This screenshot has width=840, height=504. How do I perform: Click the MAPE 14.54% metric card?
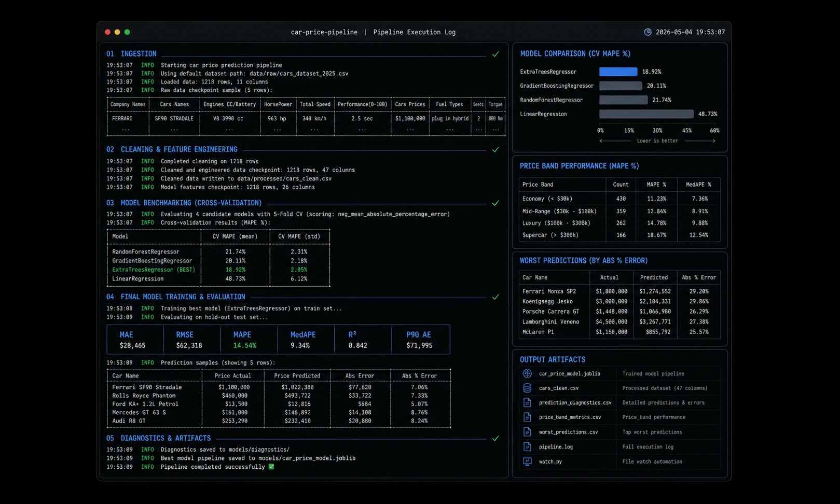[249, 340]
